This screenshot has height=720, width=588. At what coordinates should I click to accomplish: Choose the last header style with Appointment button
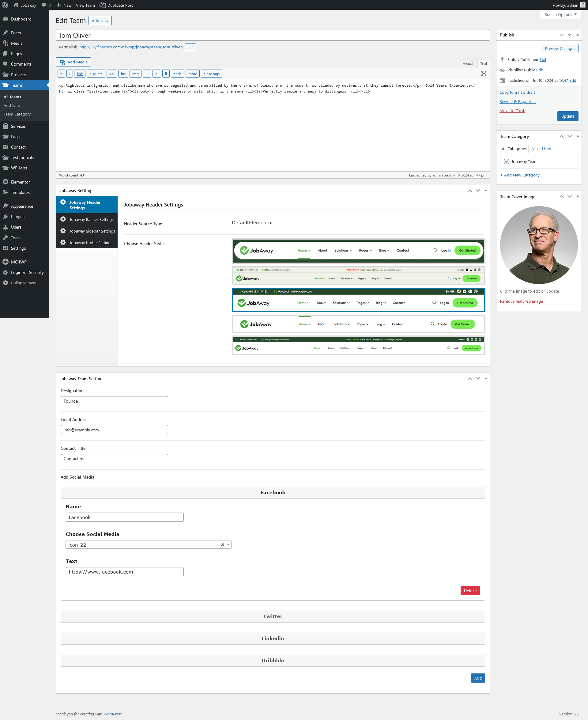pos(358,345)
